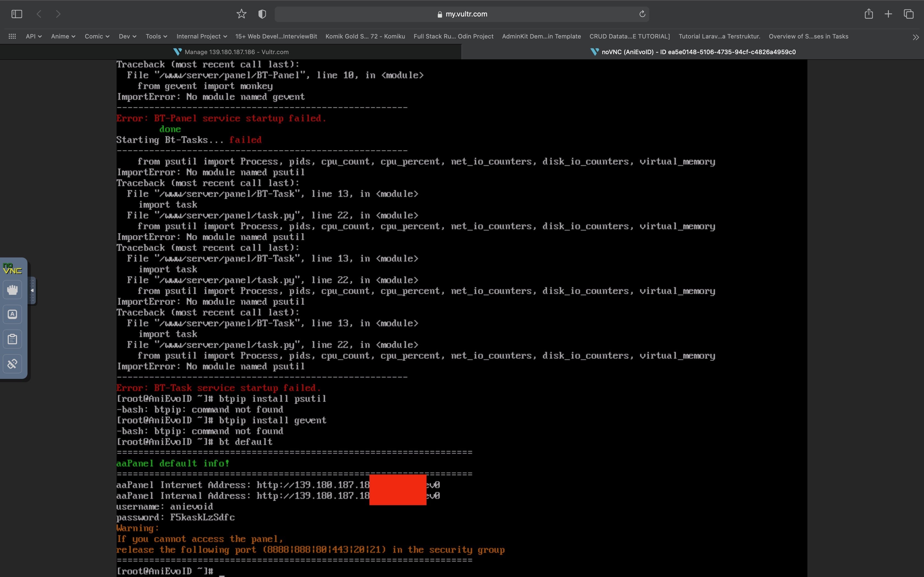Open the Internal Project bookmarks dropdown

(202, 36)
